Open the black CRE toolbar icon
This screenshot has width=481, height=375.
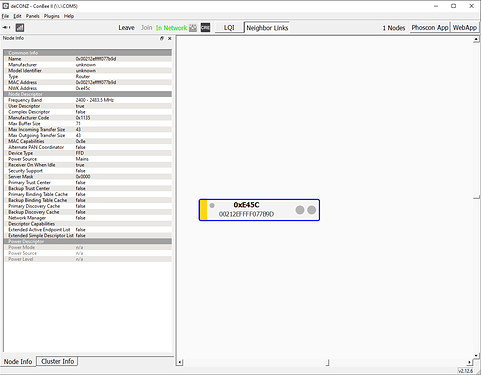(x=205, y=28)
